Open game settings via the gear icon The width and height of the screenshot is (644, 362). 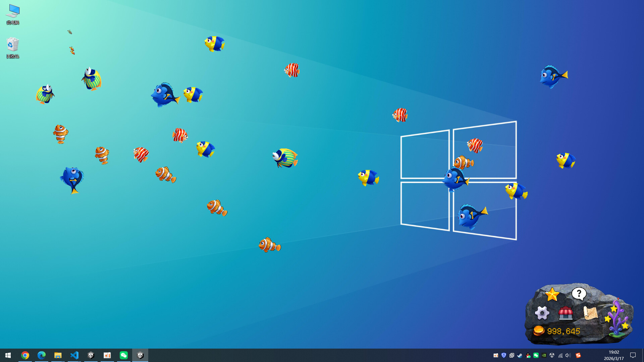coord(542,313)
